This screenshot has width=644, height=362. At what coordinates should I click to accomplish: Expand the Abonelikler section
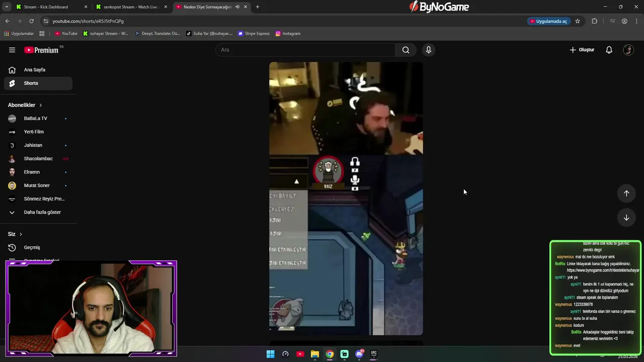[25, 105]
